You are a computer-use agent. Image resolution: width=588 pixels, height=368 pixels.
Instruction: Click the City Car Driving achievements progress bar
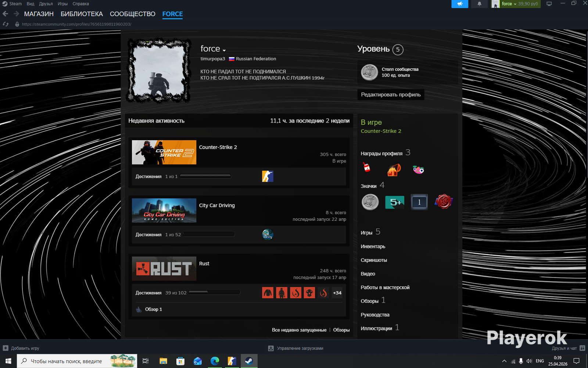tap(208, 234)
